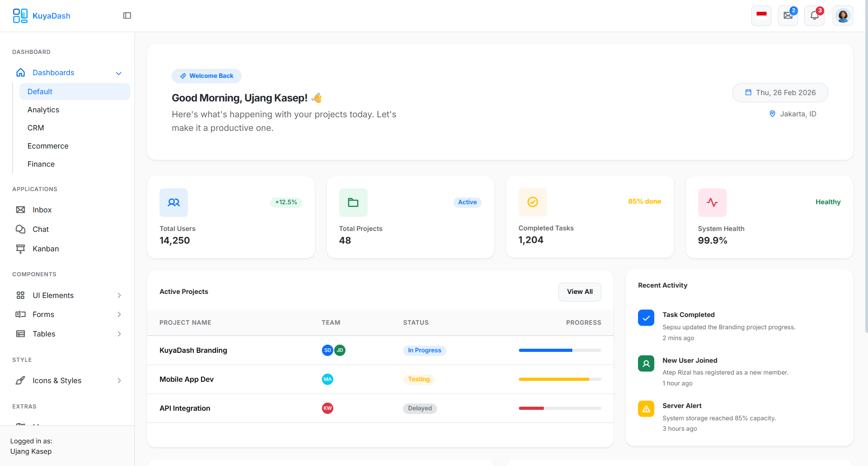This screenshot has height=466, width=868.
Task: Open the notifications bell icon
Action: click(814, 16)
